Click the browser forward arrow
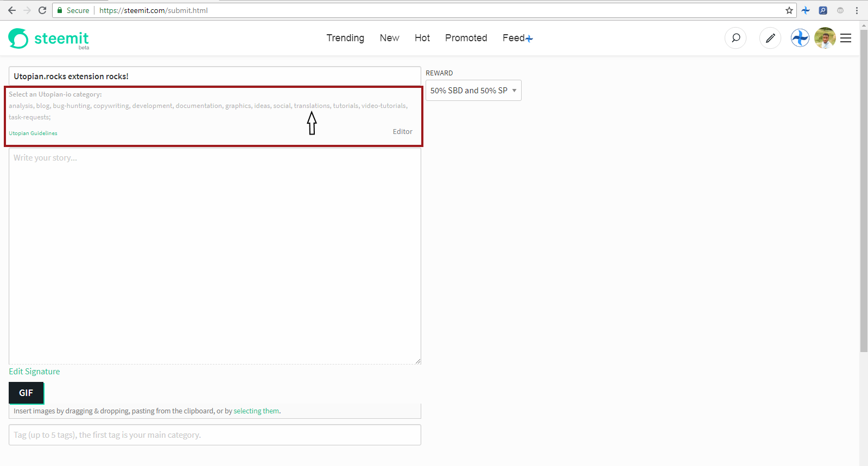Image resolution: width=868 pixels, height=466 pixels. [27, 10]
